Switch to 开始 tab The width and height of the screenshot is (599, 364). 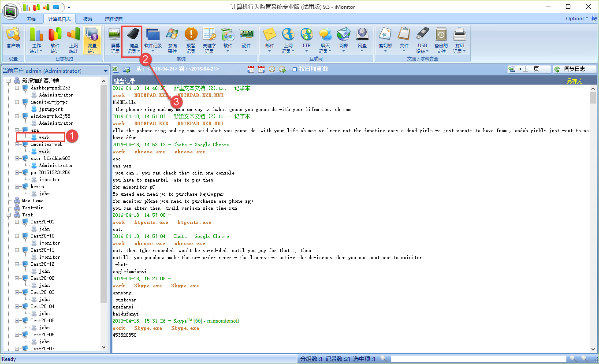point(31,19)
